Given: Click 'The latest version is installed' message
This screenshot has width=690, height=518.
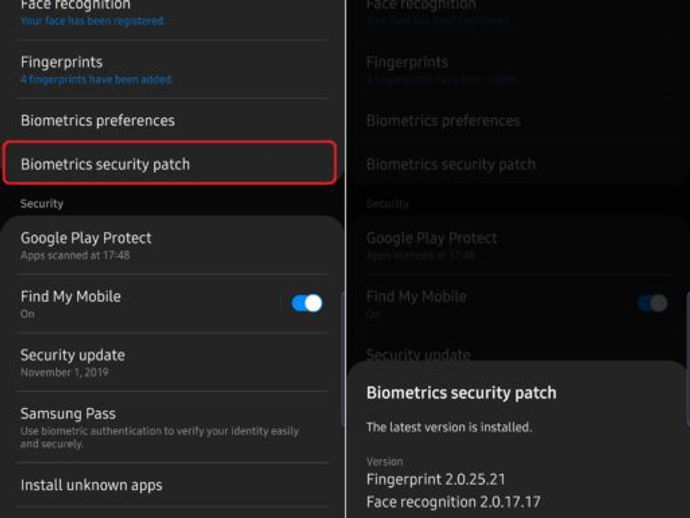Looking at the screenshot, I should point(449,427).
